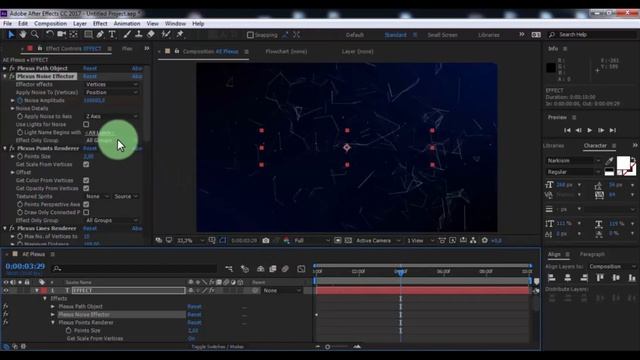
Task: Step to next frame in Preview
Action: (x=601, y=130)
